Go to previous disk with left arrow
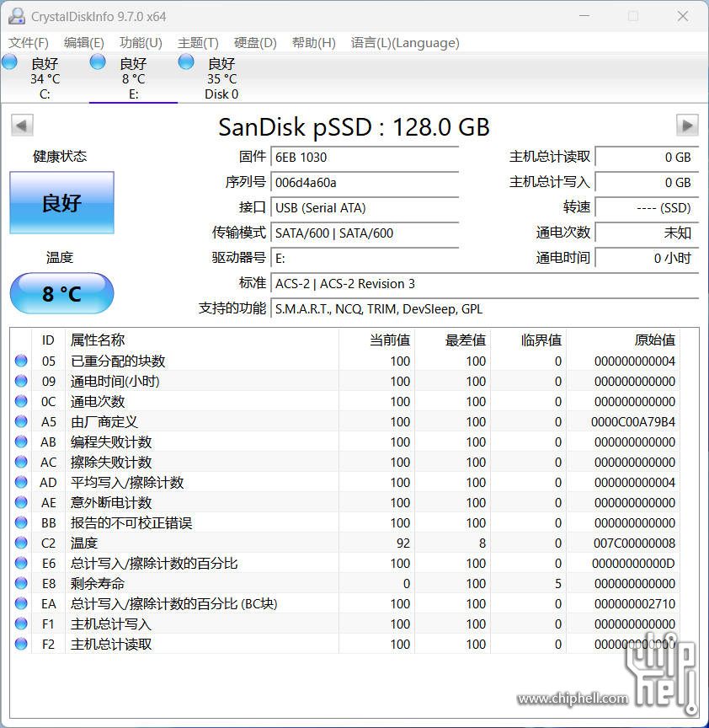 pyautogui.click(x=22, y=125)
